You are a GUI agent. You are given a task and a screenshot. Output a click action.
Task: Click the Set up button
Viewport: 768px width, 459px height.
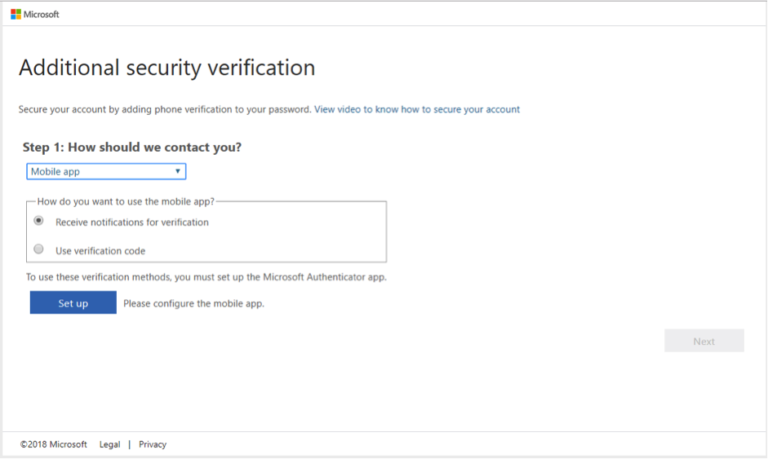point(73,303)
